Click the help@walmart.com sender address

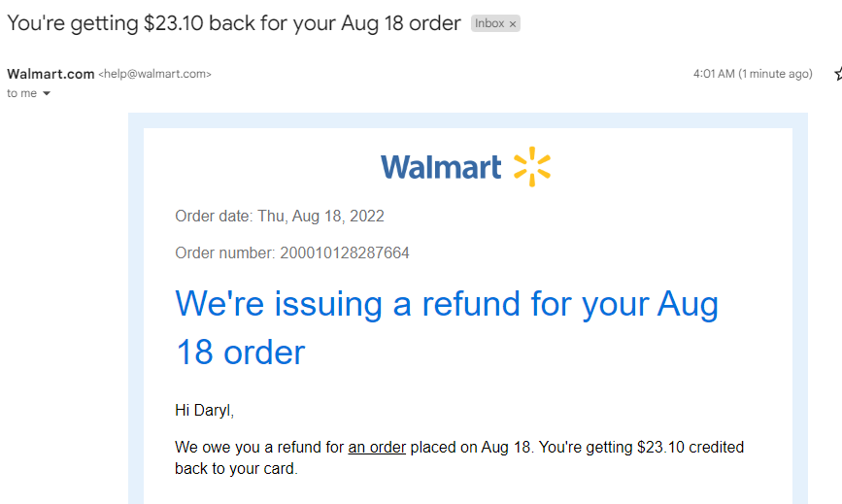click(154, 74)
